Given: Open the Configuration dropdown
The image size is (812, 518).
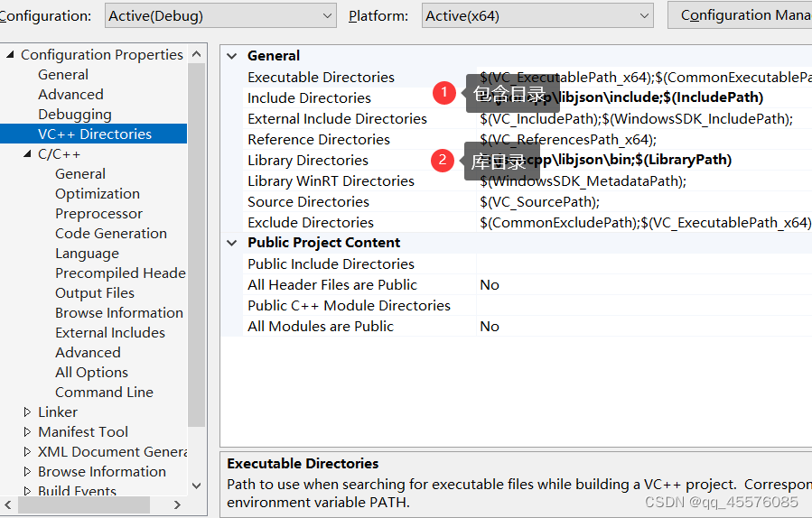Looking at the screenshot, I should click(220, 15).
